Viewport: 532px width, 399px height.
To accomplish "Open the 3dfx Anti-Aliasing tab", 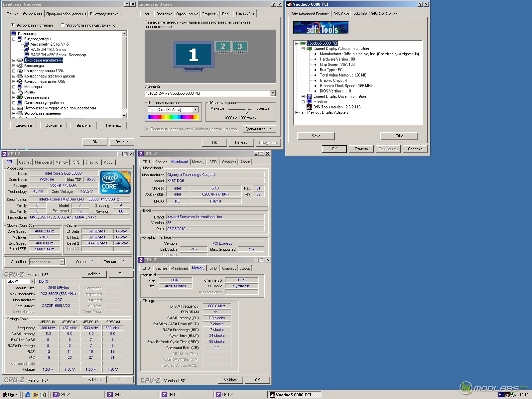I will tap(384, 14).
